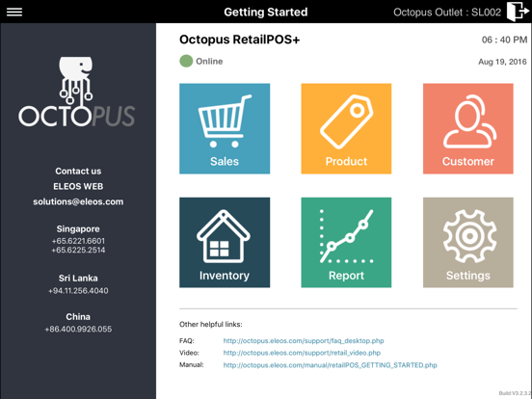Click the Singapore heading

78,229
